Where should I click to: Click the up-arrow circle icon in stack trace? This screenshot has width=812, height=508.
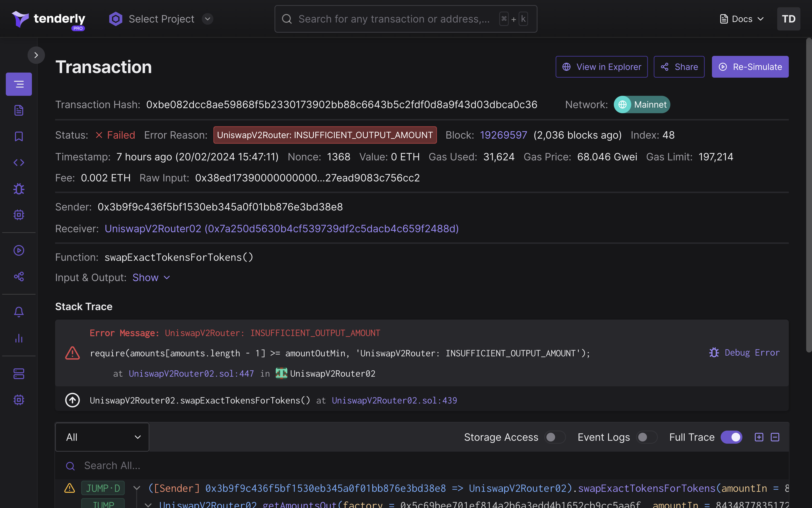pyautogui.click(x=72, y=400)
